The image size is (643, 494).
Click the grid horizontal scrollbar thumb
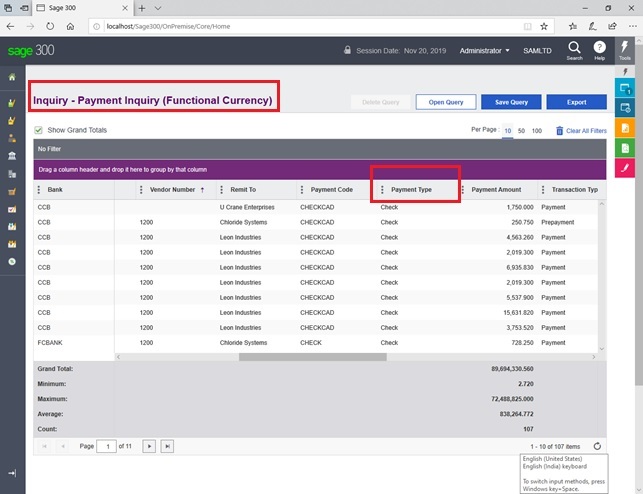312,357
